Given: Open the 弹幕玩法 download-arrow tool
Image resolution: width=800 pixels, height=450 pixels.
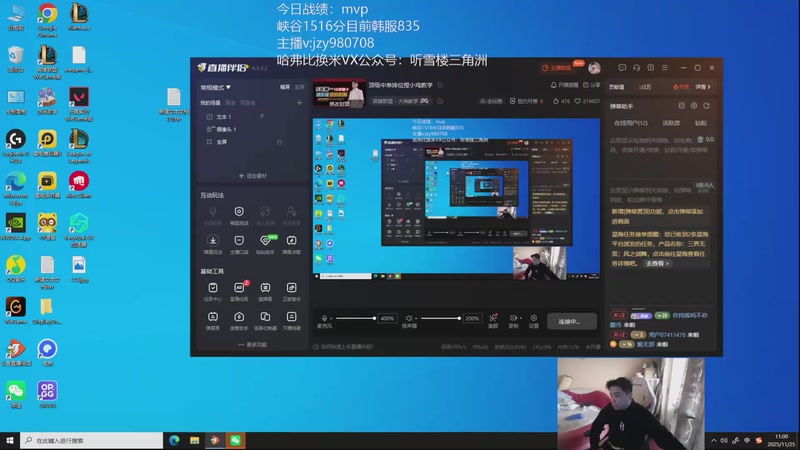Looking at the screenshot, I should [x=213, y=244].
